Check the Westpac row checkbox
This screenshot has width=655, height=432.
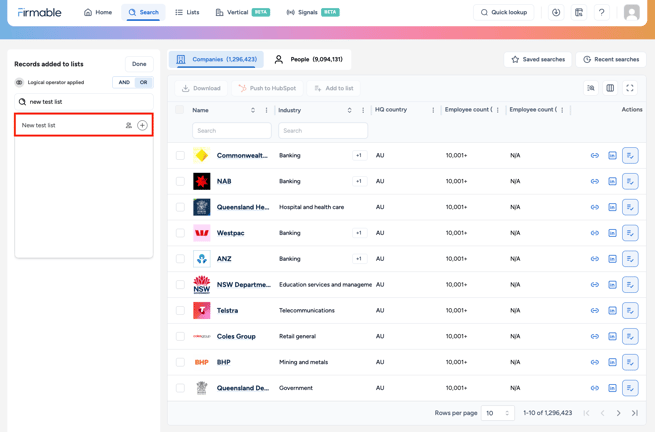[180, 233]
